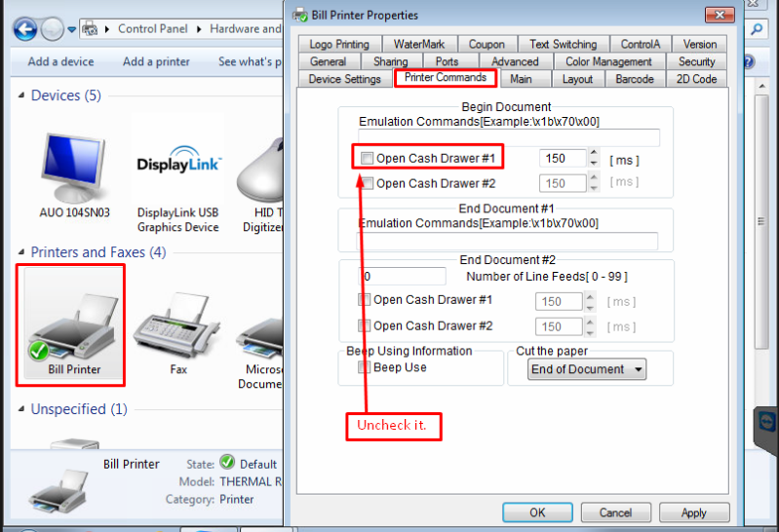Screen dimensions: 779x532
Task: Open the Device Settings tab
Action: click(345, 79)
